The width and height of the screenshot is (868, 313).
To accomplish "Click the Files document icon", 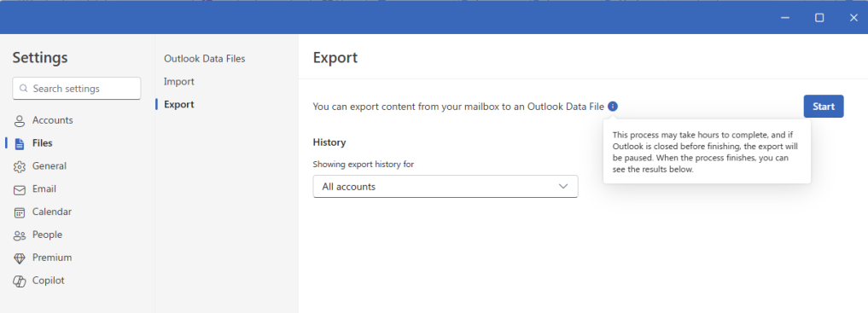I will pos(20,144).
